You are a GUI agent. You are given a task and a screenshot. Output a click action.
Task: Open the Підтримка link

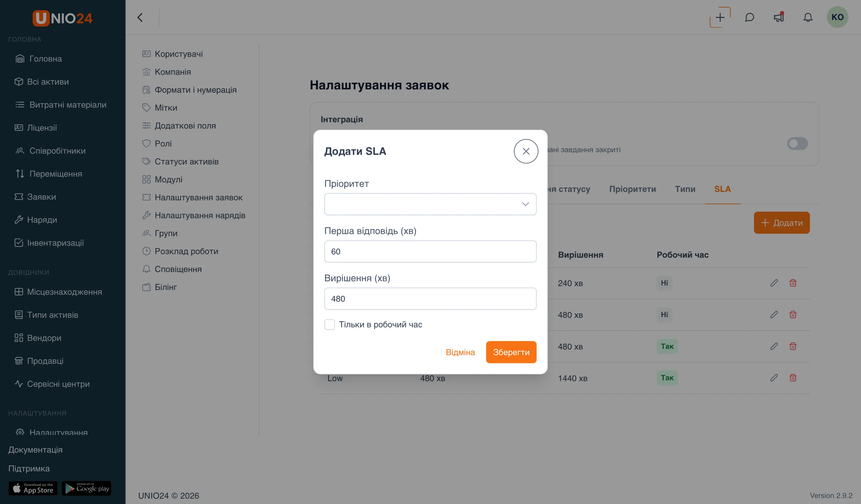[x=29, y=468]
